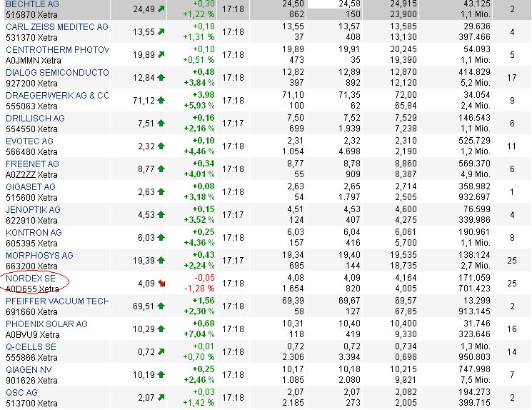Select JENOPTIK code 622910 Xetra
This screenshot has height=410, width=532.
[31, 220]
